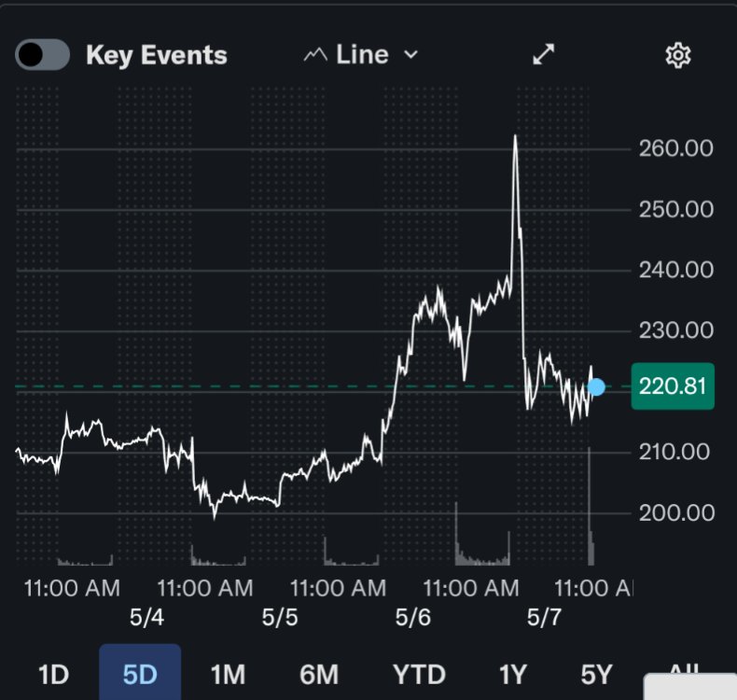Open chart settings via the gear icon
The height and width of the screenshot is (700, 737).
tap(678, 55)
